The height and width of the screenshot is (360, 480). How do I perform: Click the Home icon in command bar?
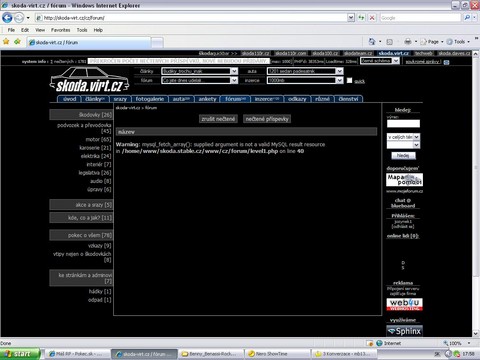[x=372, y=42]
